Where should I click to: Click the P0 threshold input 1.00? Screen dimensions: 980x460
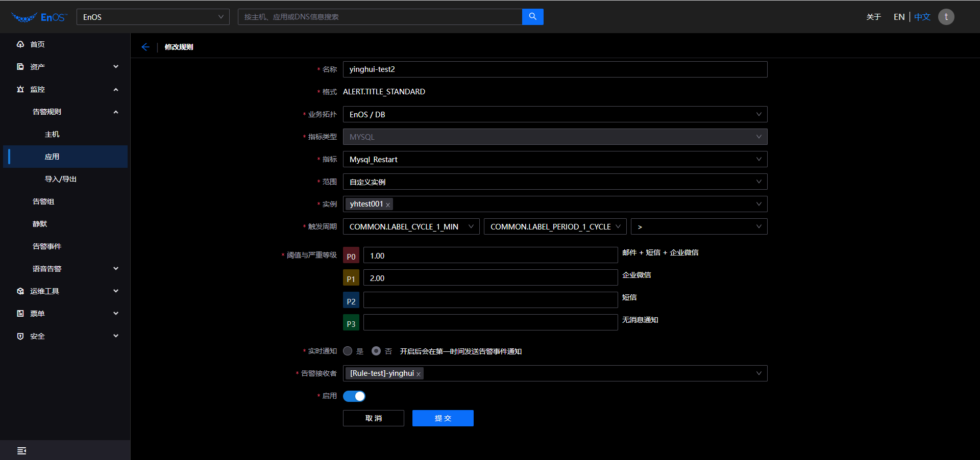(491, 255)
